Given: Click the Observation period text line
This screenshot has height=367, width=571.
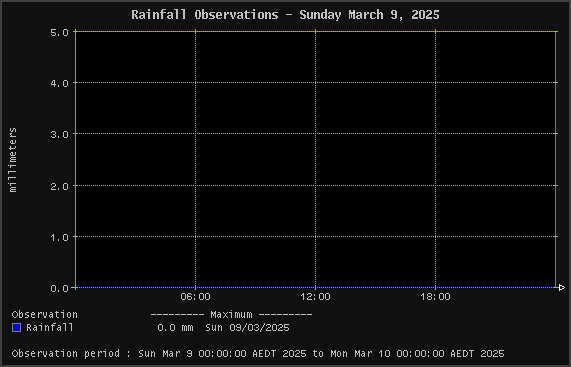Looking at the screenshot, I should [x=258, y=354].
